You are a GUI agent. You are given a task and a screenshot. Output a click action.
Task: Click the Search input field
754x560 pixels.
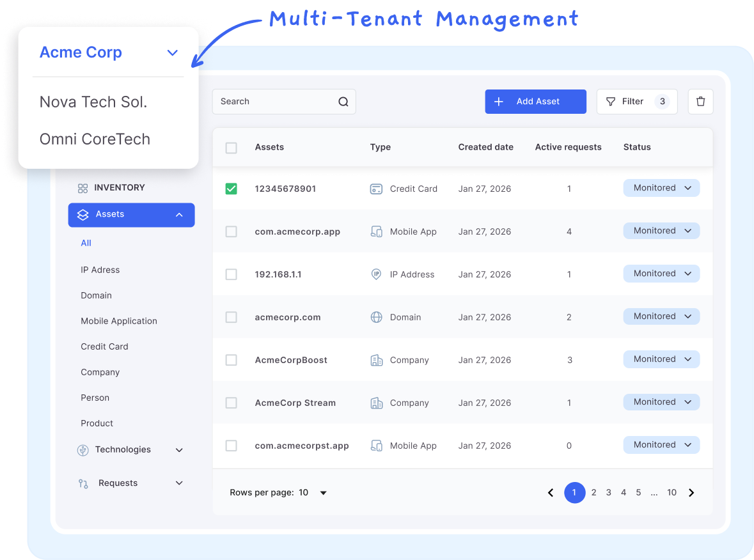pos(275,102)
